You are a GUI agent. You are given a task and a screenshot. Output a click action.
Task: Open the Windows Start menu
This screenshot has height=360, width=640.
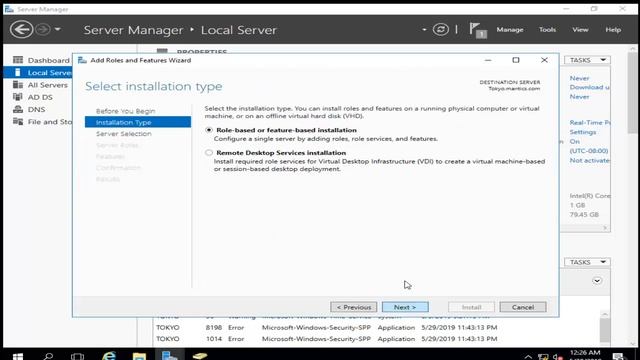(18, 356)
